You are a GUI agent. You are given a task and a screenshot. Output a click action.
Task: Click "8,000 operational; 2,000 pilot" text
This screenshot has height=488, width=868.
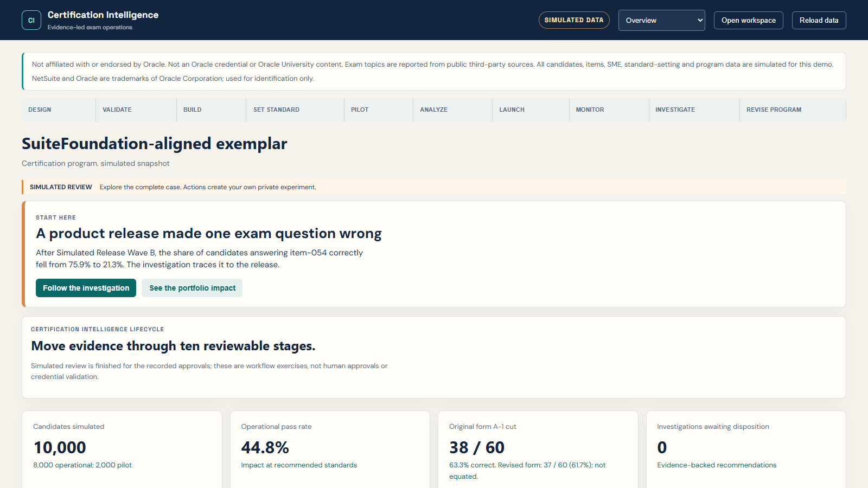(x=82, y=465)
